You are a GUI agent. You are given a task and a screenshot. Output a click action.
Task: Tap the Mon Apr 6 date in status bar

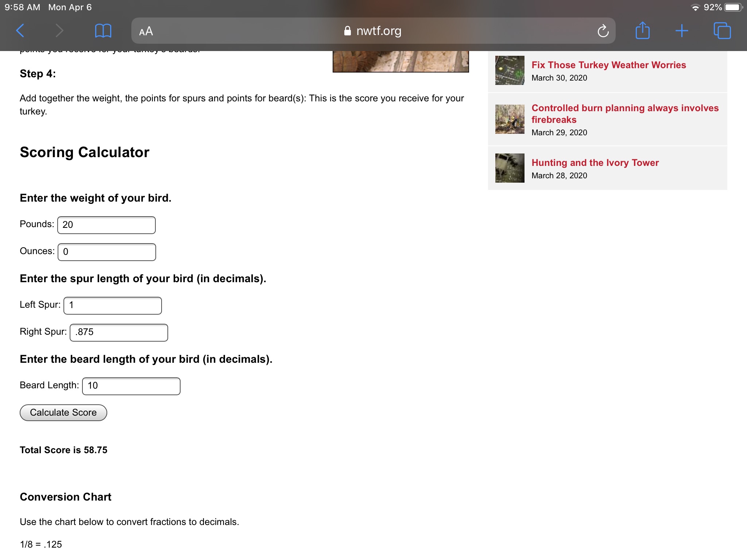click(x=70, y=7)
